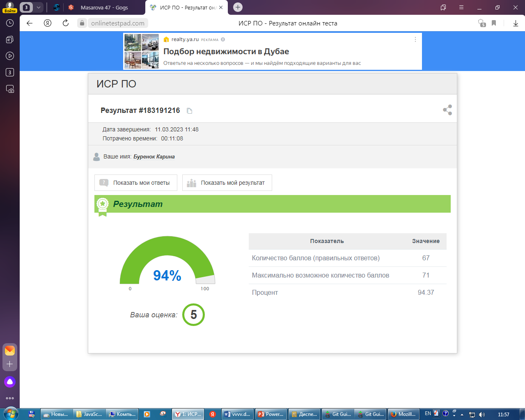Open the downloads arrow icon
The height and width of the screenshot is (420, 525).
(x=516, y=23)
